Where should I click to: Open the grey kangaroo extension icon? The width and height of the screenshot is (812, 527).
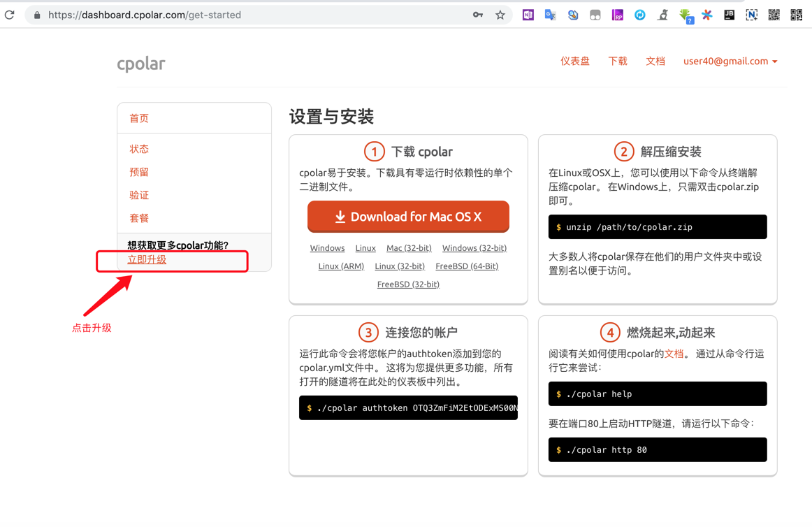tap(663, 15)
